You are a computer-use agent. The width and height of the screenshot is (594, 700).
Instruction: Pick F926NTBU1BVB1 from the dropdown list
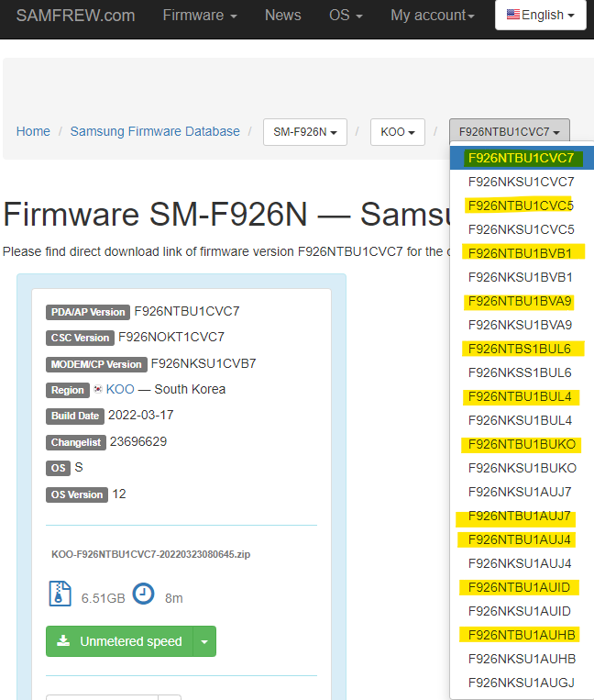(x=522, y=253)
